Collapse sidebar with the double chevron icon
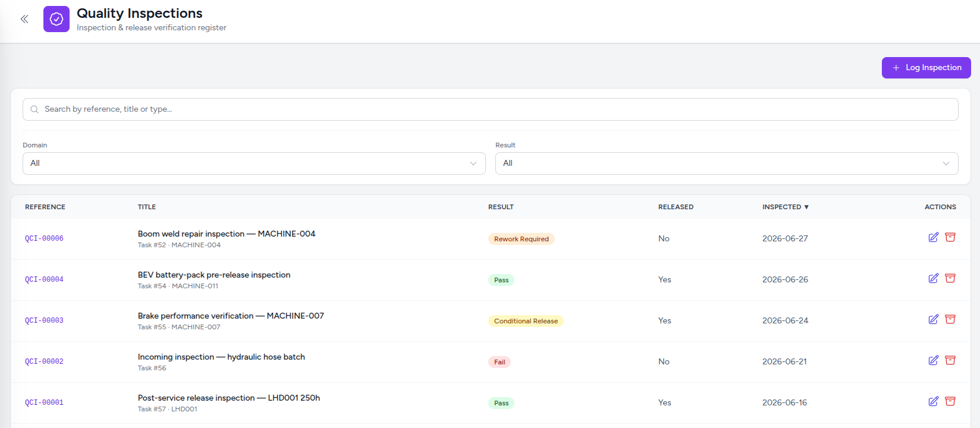 (x=24, y=19)
